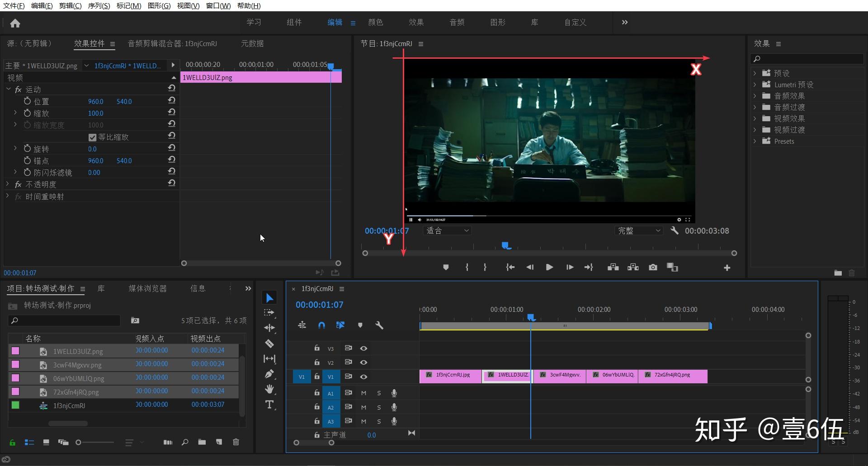Image resolution: width=868 pixels, height=466 pixels.
Task: Open the zoom level dropdown showing 适合
Action: pyautogui.click(x=447, y=231)
